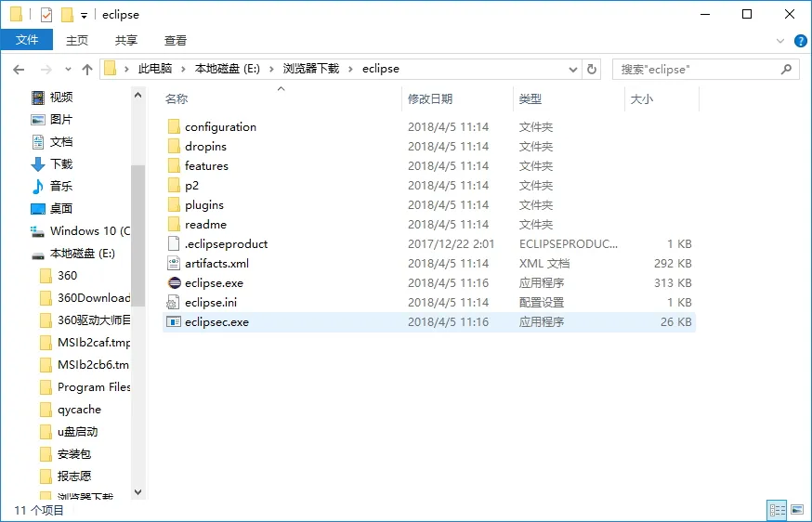
Task: Open the 360Download folder in sidebar
Action: (85, 298)
